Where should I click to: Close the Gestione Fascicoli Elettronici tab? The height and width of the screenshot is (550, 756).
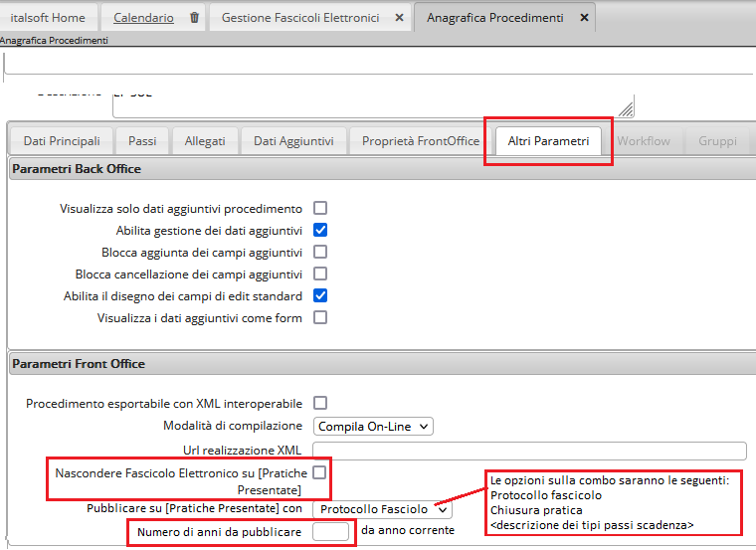[399, 18]
